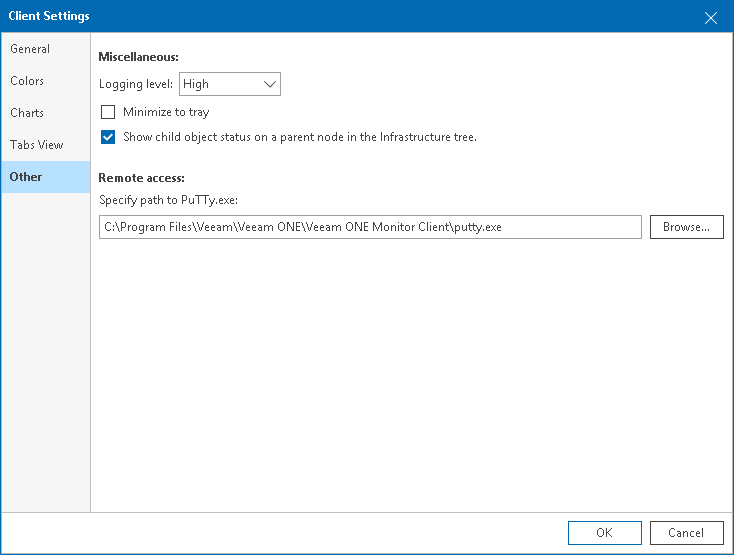Select the Other tab in sidebar
734x555 pixels.
click(x=26, y=177)
